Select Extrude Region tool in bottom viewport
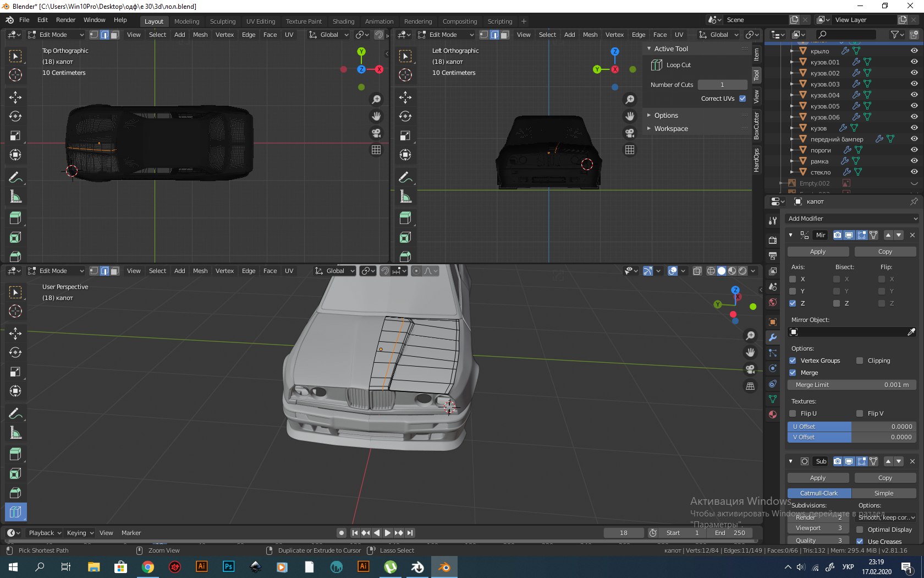 pyautogui.click(x=15, y=454)
